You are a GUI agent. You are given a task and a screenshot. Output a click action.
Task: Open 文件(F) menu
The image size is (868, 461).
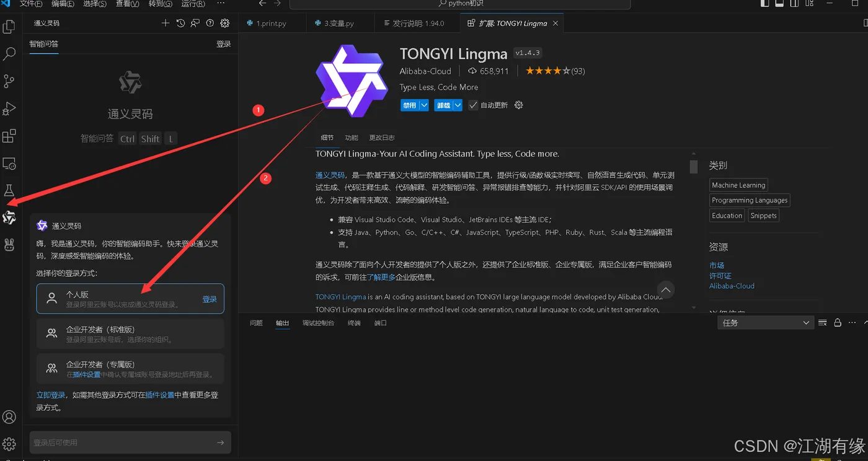[x=31, y=4]
